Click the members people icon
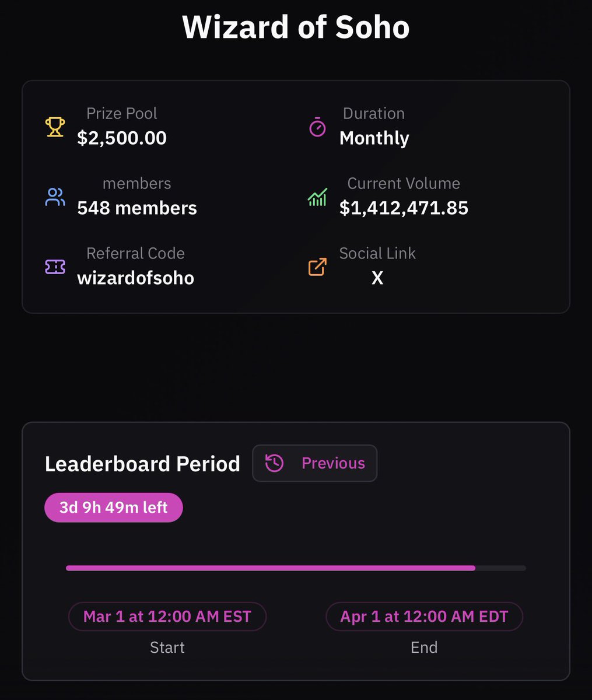Screen dimensions: 592x700 click(55, 197)
